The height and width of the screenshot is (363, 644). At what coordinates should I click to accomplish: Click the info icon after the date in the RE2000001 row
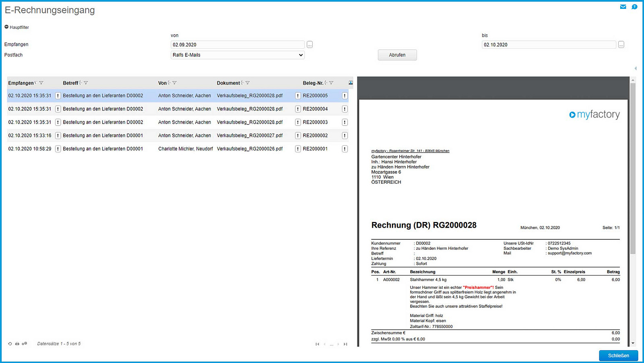(x=58, y=149)
